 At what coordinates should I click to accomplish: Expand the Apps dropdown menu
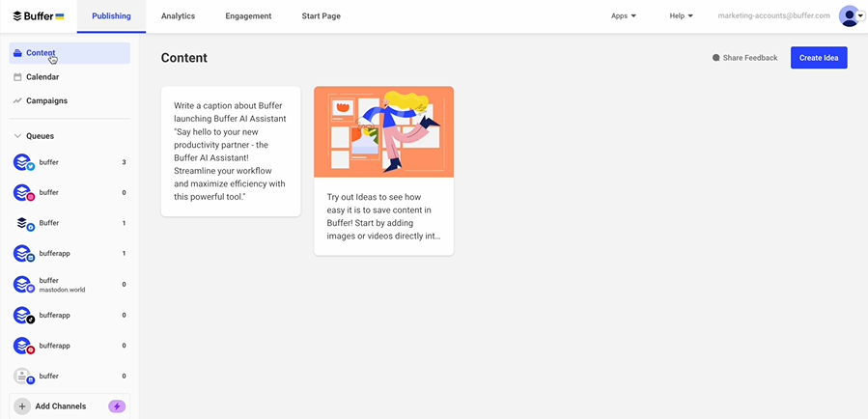coord(624,16)
